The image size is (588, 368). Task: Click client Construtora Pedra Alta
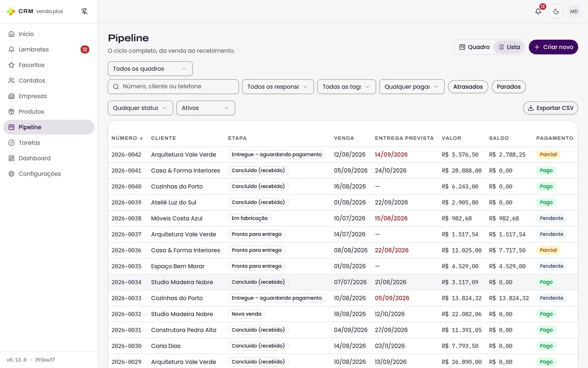click(x=184, y=330)
